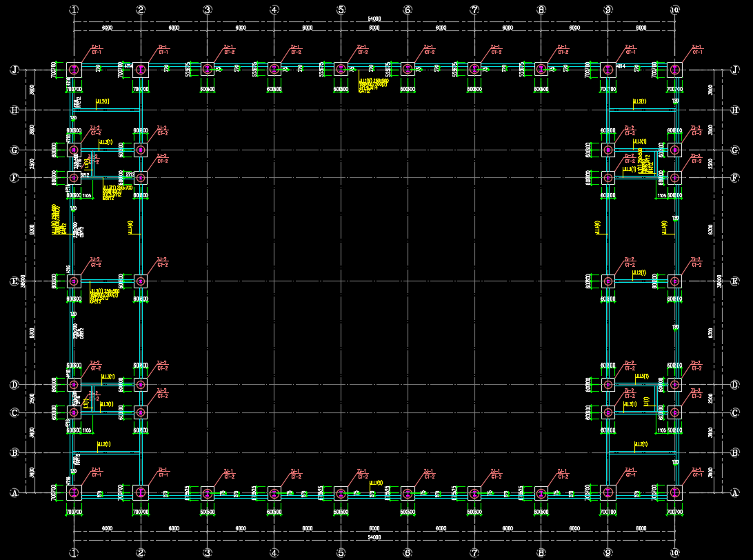Image resolution: width=753 pixels, height=560 pixels.
Task: Click axis bubble 7 along the bottom edge
Action: 474,552
